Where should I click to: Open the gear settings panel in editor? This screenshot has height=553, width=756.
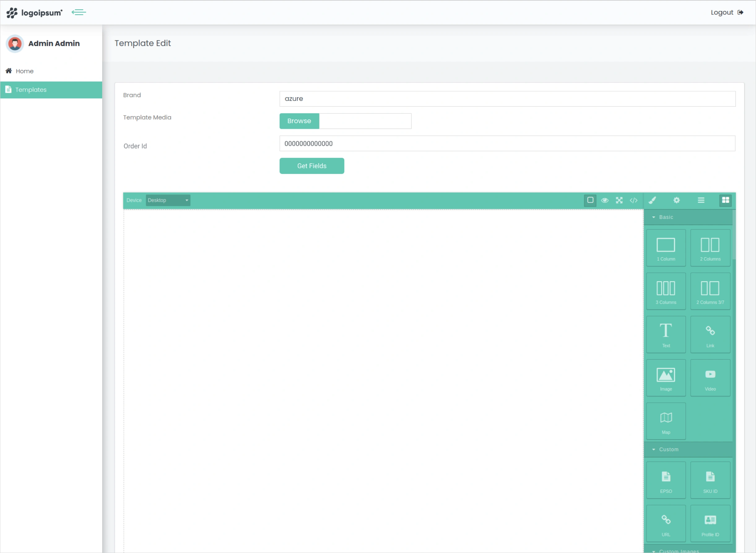pos(676,200)
